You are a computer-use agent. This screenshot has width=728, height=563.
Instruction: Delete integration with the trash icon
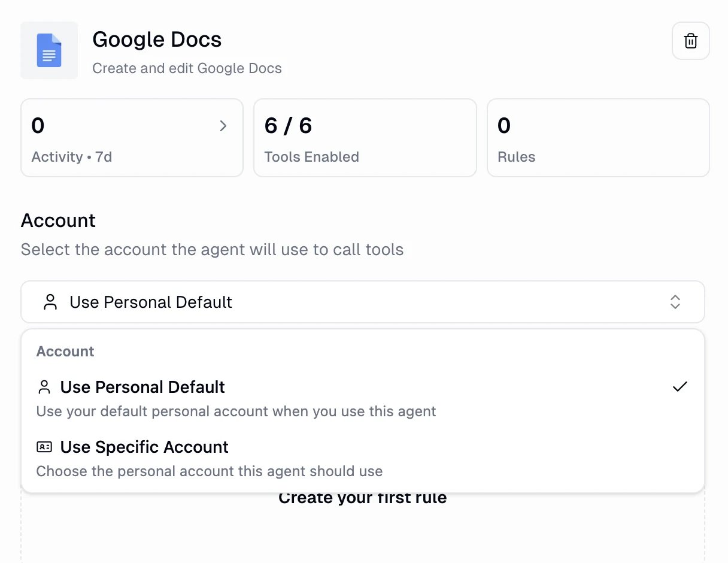pos(691,41)
